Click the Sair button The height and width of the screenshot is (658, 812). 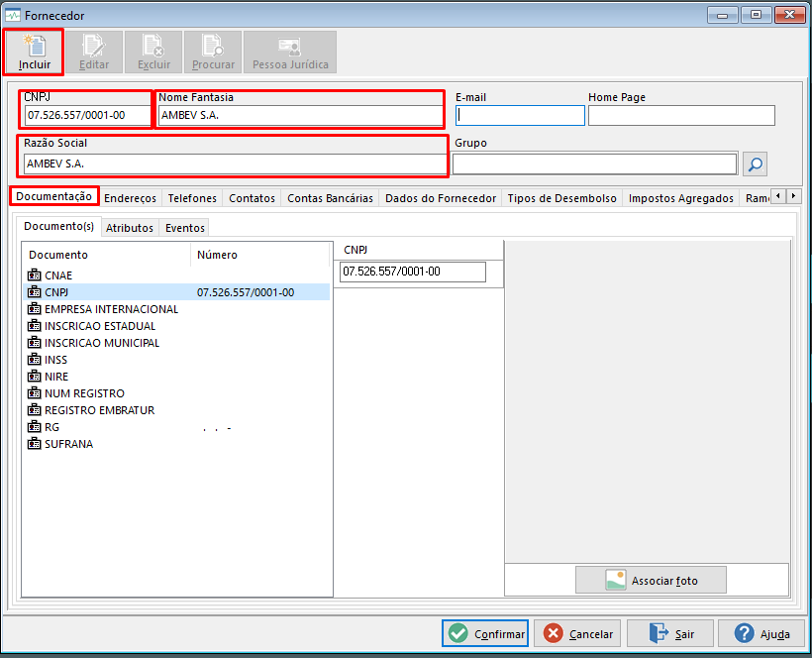coord(670,633)
